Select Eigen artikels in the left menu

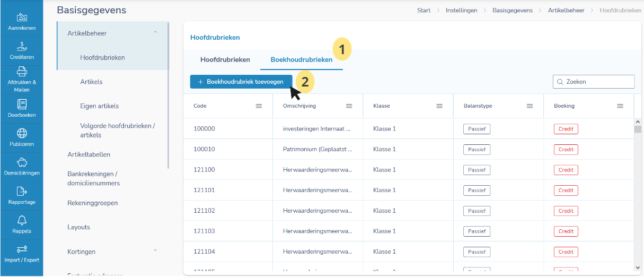(100, 106)
